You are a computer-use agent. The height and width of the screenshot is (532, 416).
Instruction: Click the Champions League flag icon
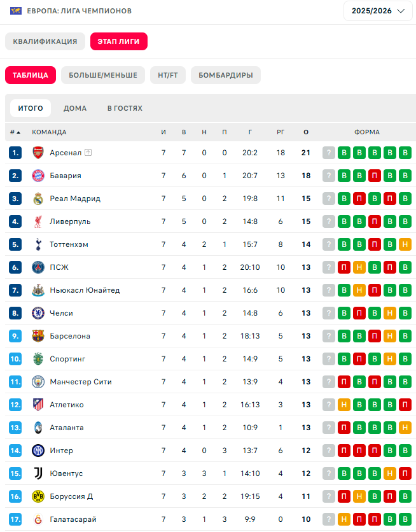click(x=16, y=11)
